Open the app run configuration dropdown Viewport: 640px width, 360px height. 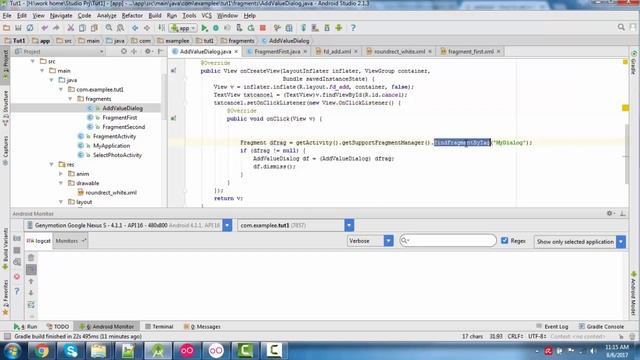184,28
